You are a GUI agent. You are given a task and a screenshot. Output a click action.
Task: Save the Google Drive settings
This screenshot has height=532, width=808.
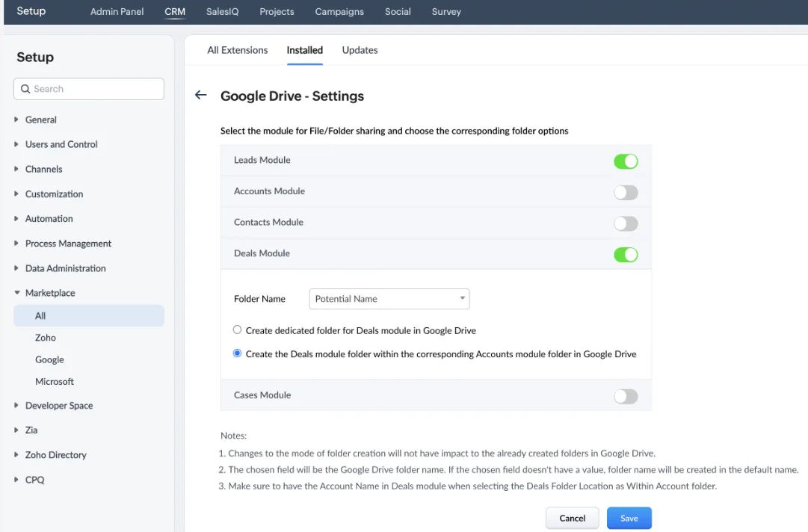click(629, 518)
